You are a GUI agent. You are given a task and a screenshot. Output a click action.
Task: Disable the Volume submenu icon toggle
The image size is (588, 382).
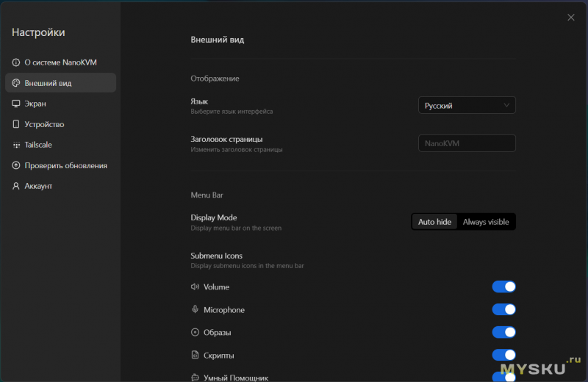point(503,287)
